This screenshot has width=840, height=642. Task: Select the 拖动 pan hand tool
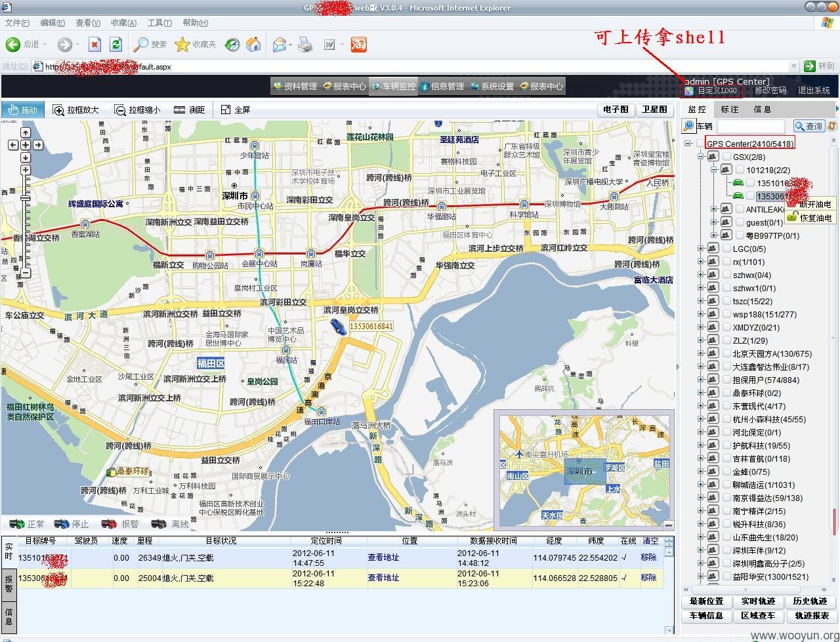(x=23, y=110)
